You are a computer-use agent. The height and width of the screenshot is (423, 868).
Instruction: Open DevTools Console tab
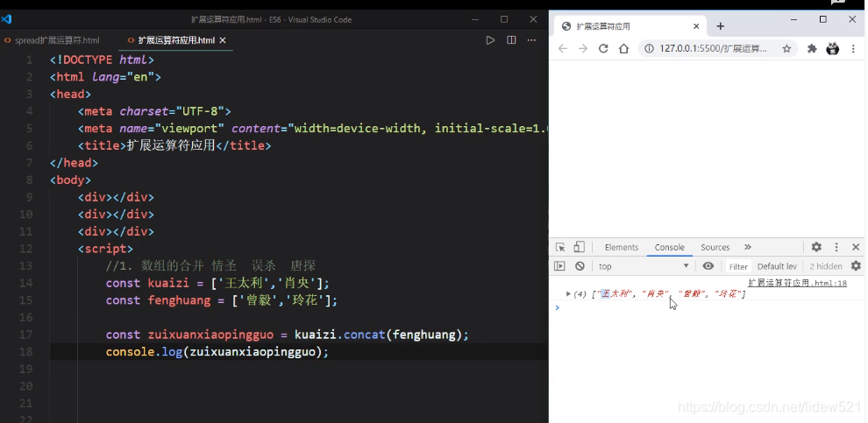[x=669, y=247]
